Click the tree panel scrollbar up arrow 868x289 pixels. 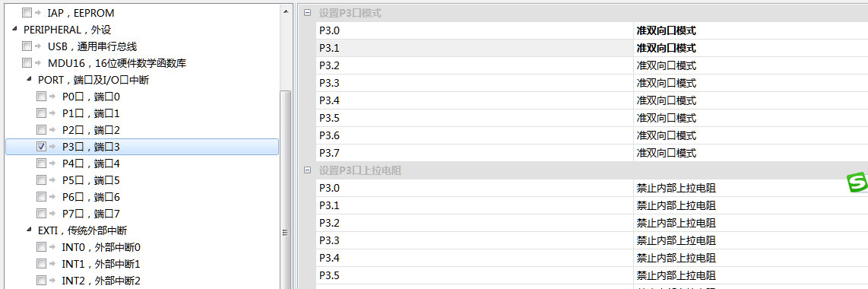click(286, 11)
